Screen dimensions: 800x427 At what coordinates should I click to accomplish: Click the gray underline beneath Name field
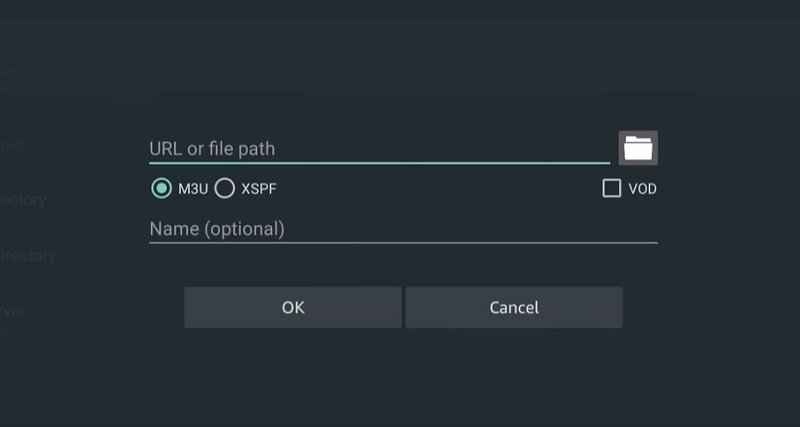click(403, 243)
